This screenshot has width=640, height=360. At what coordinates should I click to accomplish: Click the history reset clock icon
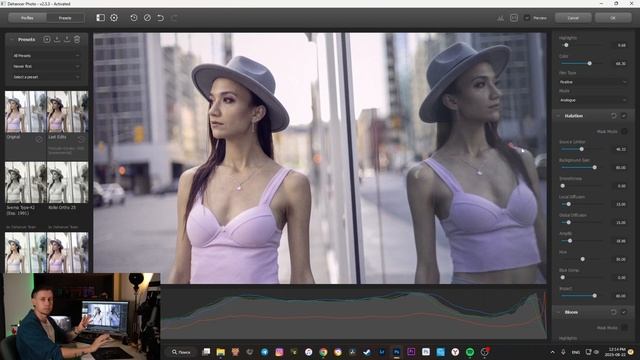(133, 18)
